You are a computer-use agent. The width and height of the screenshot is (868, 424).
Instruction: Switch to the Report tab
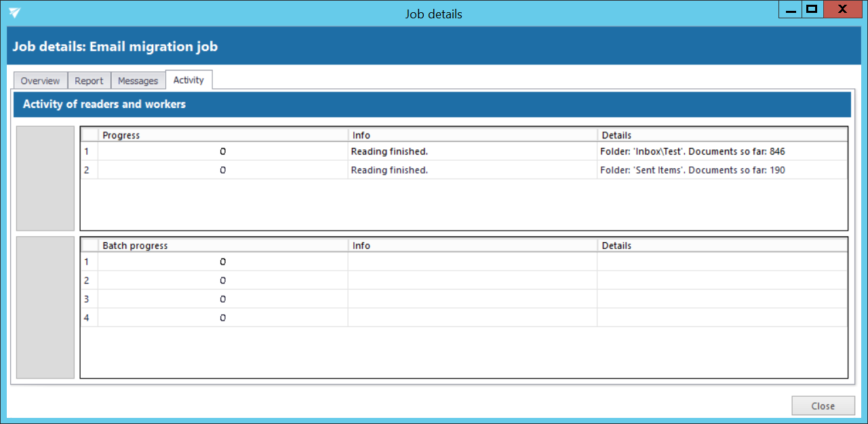(x=89, y=81)
